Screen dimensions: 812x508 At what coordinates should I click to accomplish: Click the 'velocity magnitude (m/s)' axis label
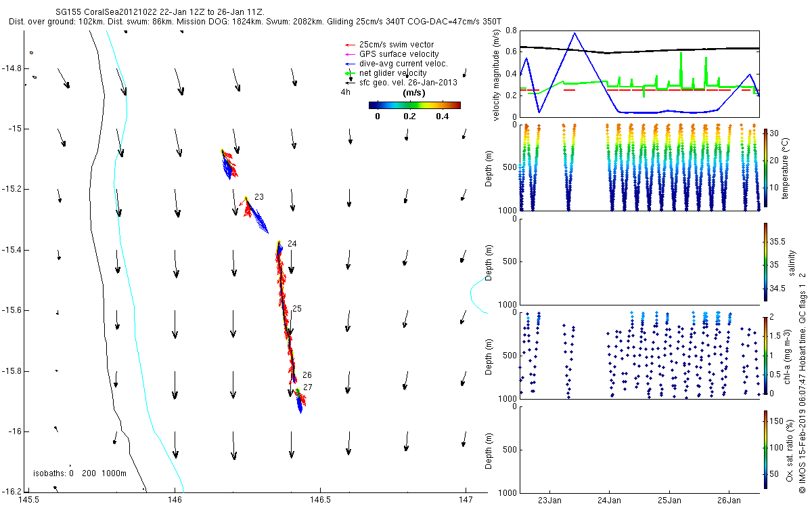pos(497,75)
